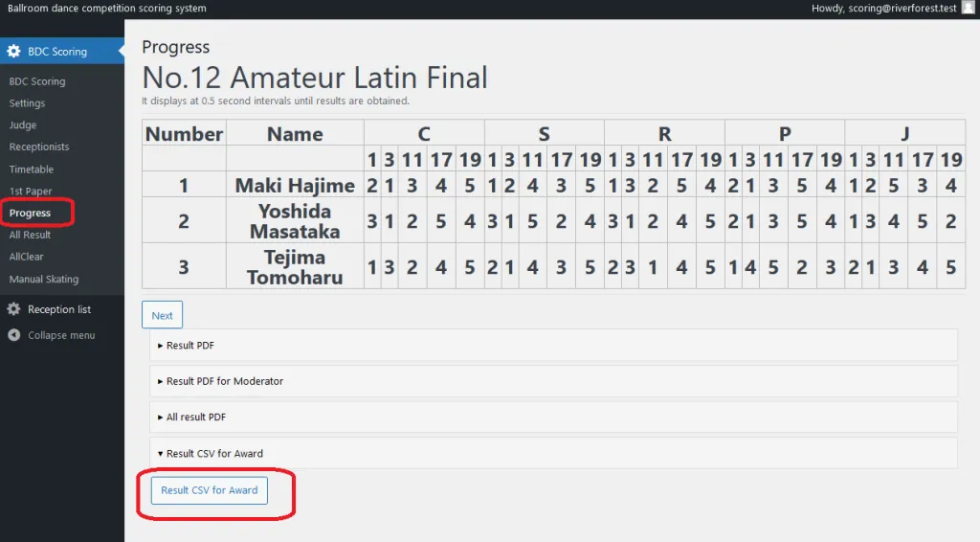Open the Settings menu item
The height and width of the screenshot is (542, 980).
(27, 103)
